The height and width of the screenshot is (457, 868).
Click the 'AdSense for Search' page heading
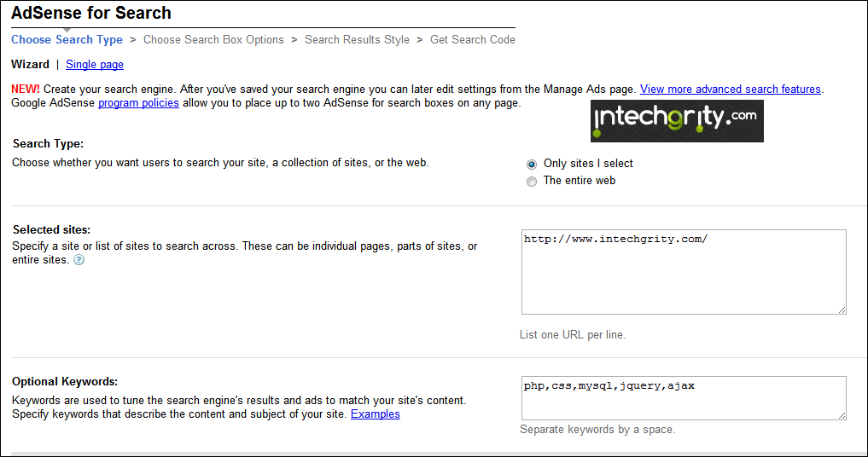click(x=91, y=13)
